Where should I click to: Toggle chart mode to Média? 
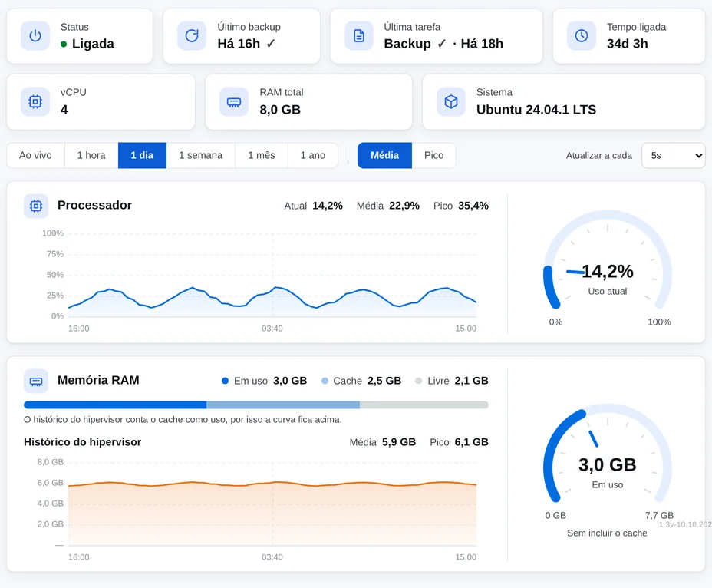(x=384, y=155)
